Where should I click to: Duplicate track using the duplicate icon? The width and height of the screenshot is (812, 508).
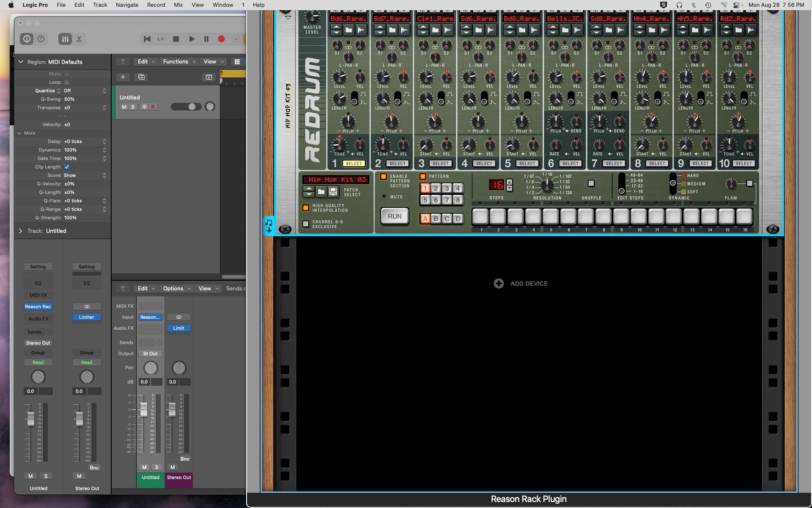[141, 77]
